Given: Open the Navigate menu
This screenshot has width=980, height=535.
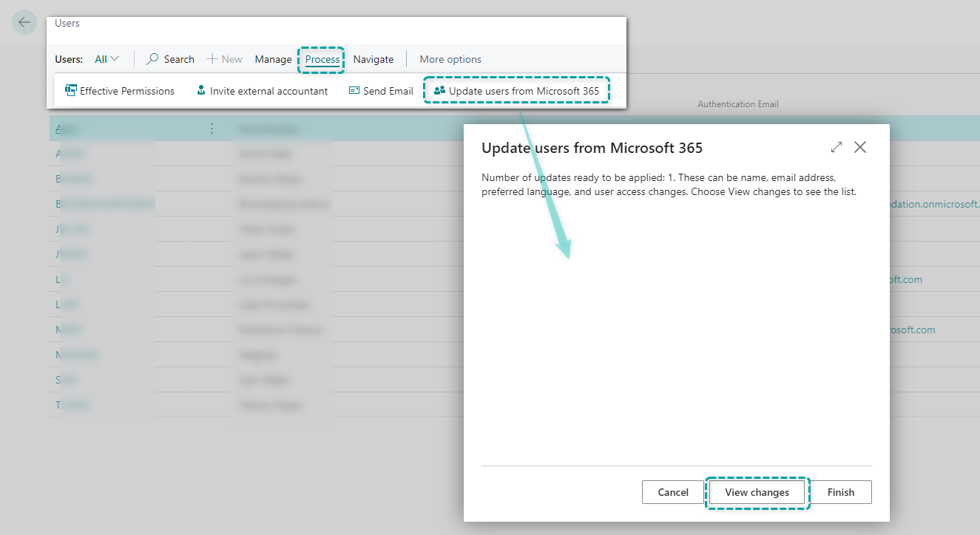Looking at the screenshot, I should pyautogui.click(x=374, y=59).
